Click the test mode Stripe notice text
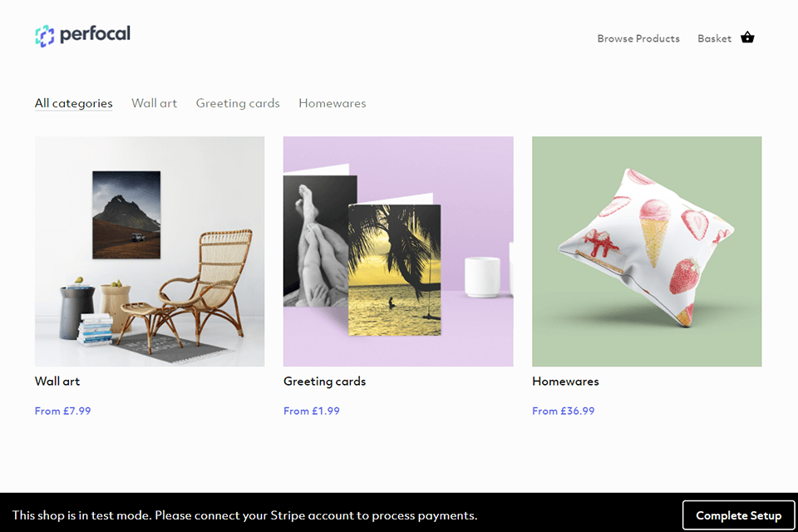Image resolution: width=798 pixels, height=532 pixels. pyautogui.click(x=245, y=515)
